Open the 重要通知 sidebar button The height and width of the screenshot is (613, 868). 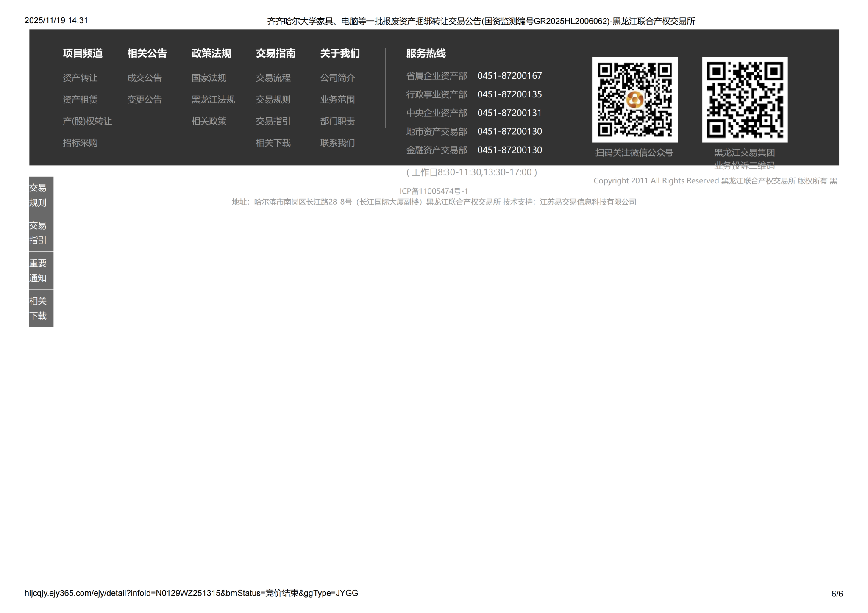(x=41, y=270)
